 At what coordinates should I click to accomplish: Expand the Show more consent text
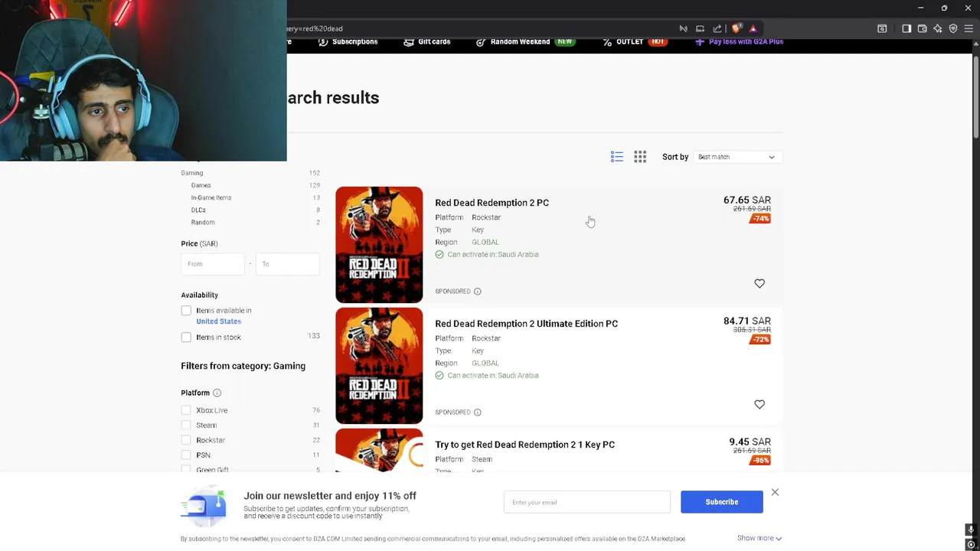759,538
